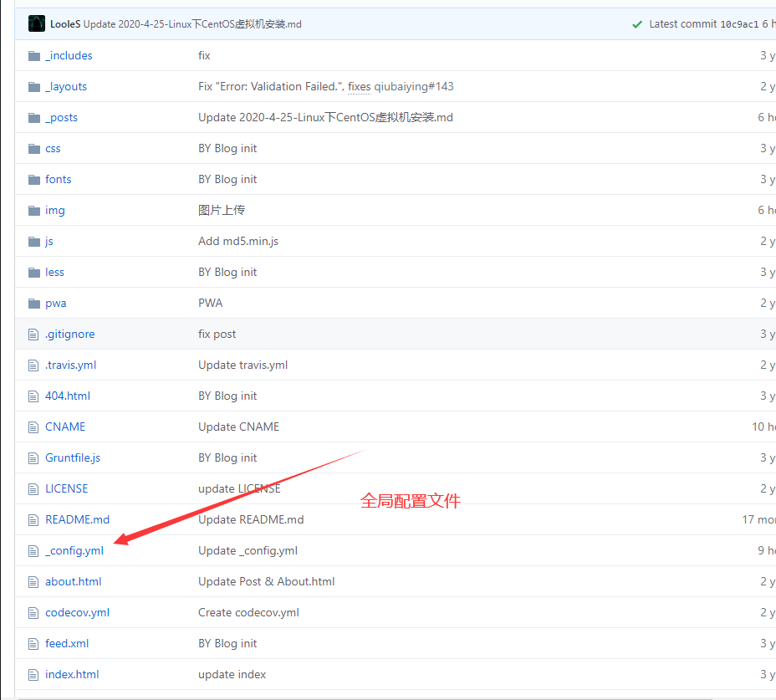This screenshot has width=776, height=700.
Task: Open commit hash 10c9ac1
Action: [x=739, y=23]
